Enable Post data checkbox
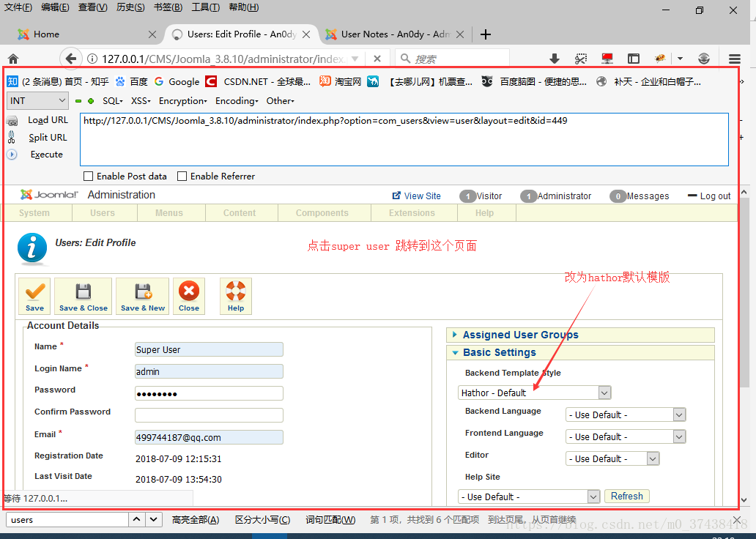The width and height of the screenshot is (756, 539). [x=88, y=176]
